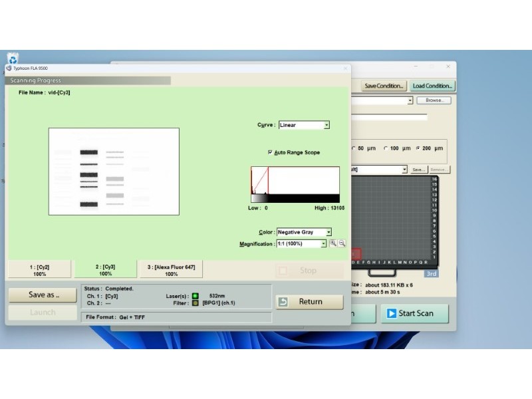Open the Curve dropdown set to Linear

pyautogui.click(x=304, y=125)
